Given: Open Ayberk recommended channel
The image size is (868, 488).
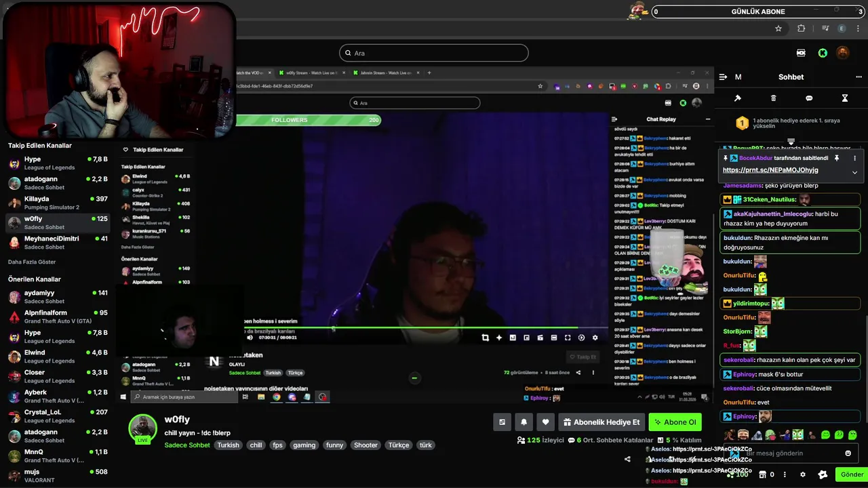Looking at the screenshot, I should pyautogui.click(x=58, y=396).
